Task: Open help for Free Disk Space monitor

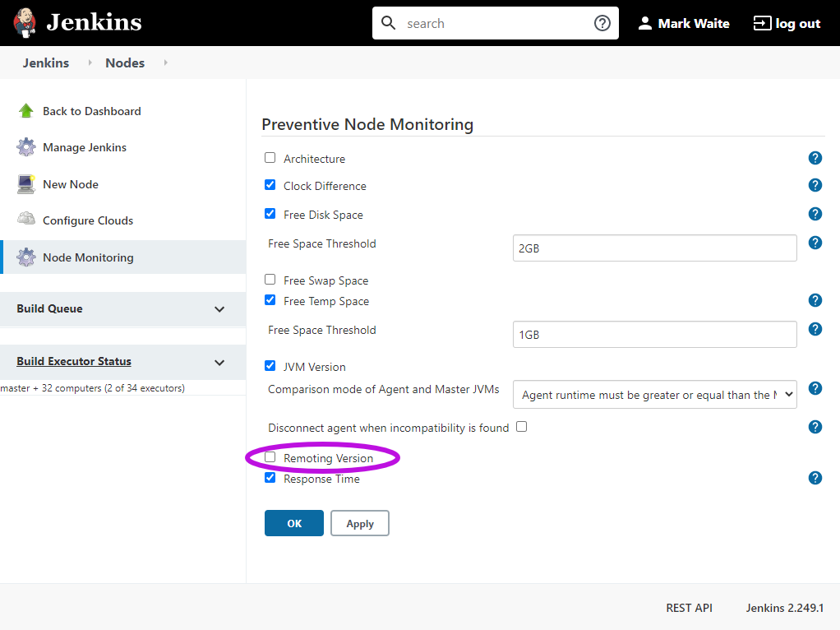Action: [x=815, y=214]
